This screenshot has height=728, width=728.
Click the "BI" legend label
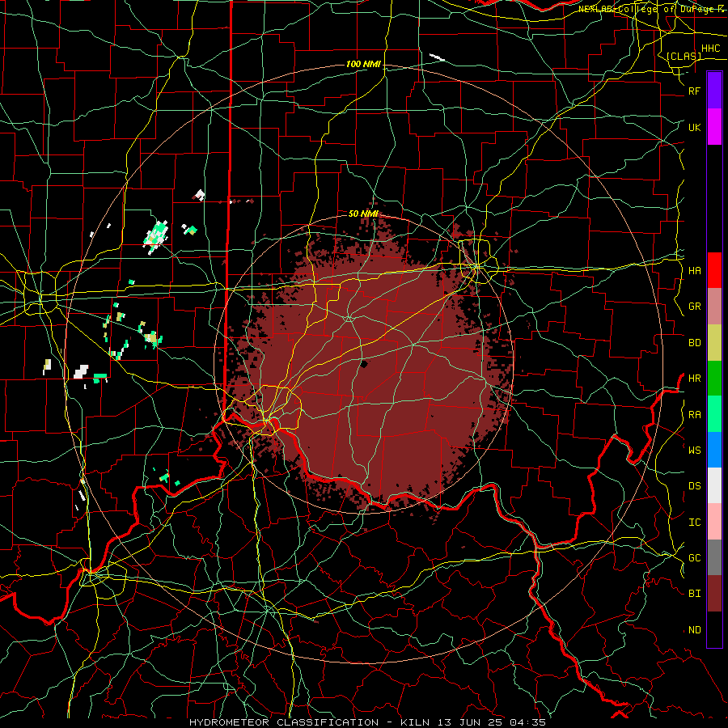(694, 594)
